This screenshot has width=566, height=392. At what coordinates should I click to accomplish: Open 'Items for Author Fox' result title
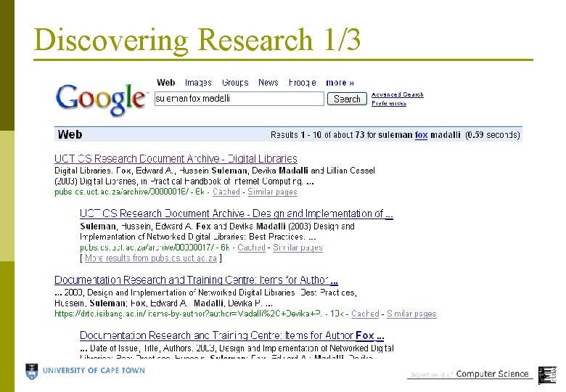pyautogui.click(x=231, y=335)
